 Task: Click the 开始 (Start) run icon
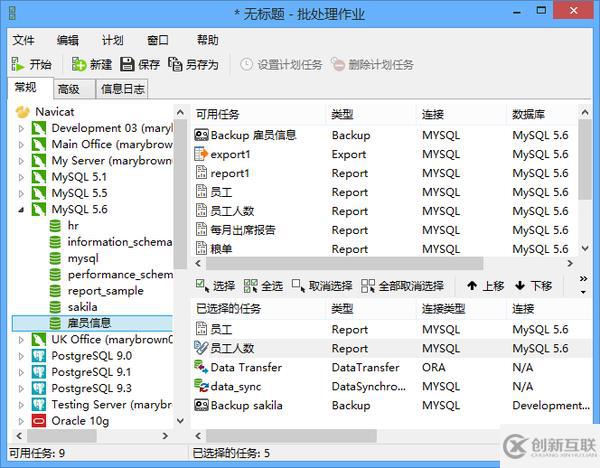tap(17, 64)
